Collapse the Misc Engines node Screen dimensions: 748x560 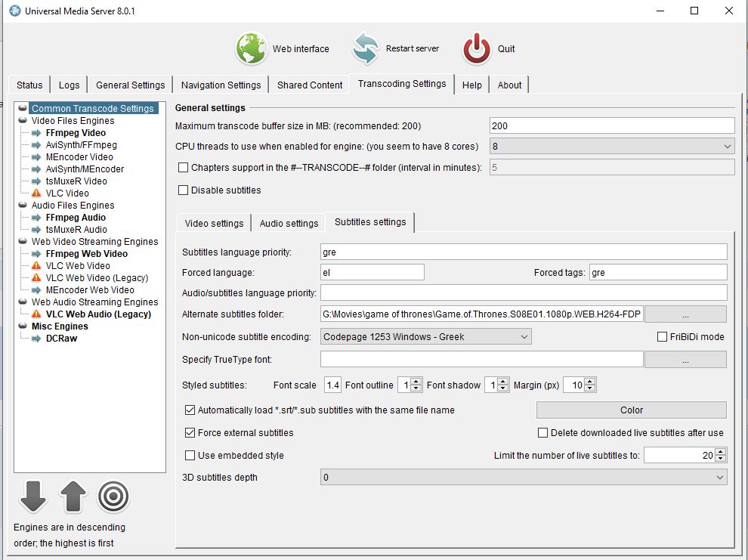point(23,326)
